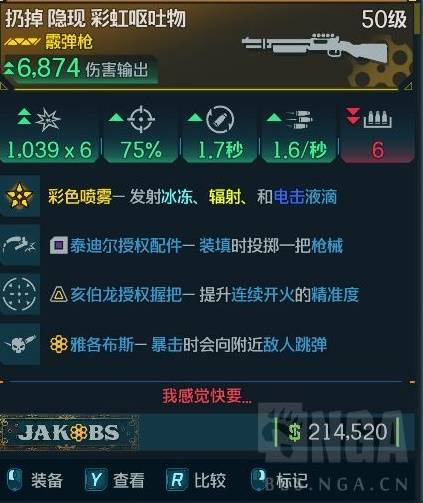This screenshot has height=503, width=423.
Task: Click the Hyperion grip accuracy icon
Action: click(20, 295)
